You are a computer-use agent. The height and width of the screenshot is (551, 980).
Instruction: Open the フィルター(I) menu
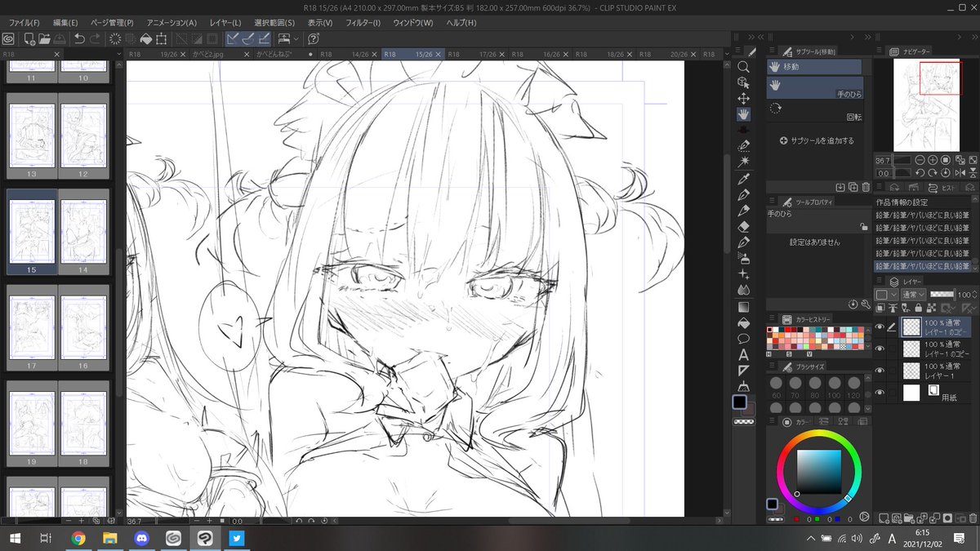[363, 22]
